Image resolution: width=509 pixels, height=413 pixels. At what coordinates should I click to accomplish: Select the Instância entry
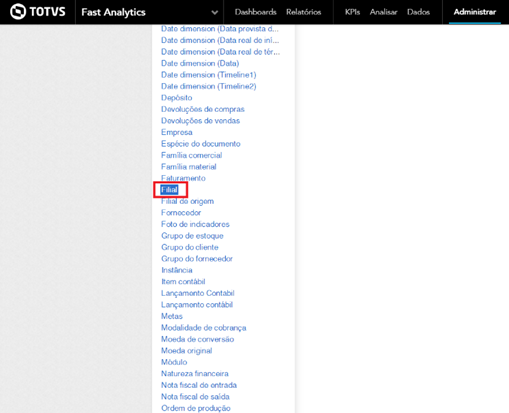click(x=177, y=270)
